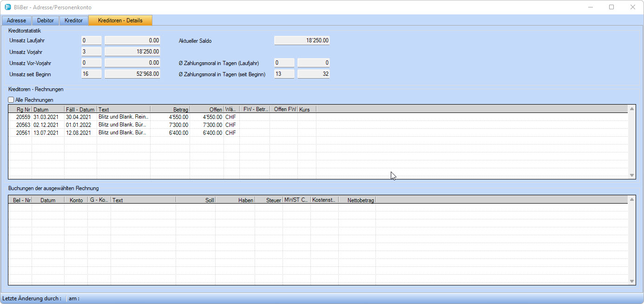Click the Kreditoren - Details tab

tap(120, 20)
